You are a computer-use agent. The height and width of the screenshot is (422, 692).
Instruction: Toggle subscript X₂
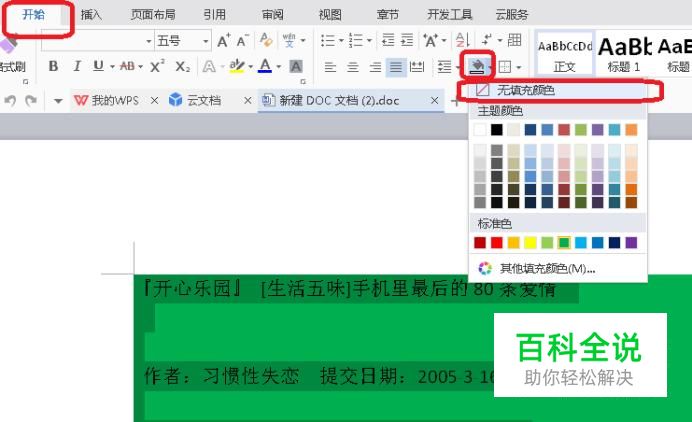[x=182, y=67]
